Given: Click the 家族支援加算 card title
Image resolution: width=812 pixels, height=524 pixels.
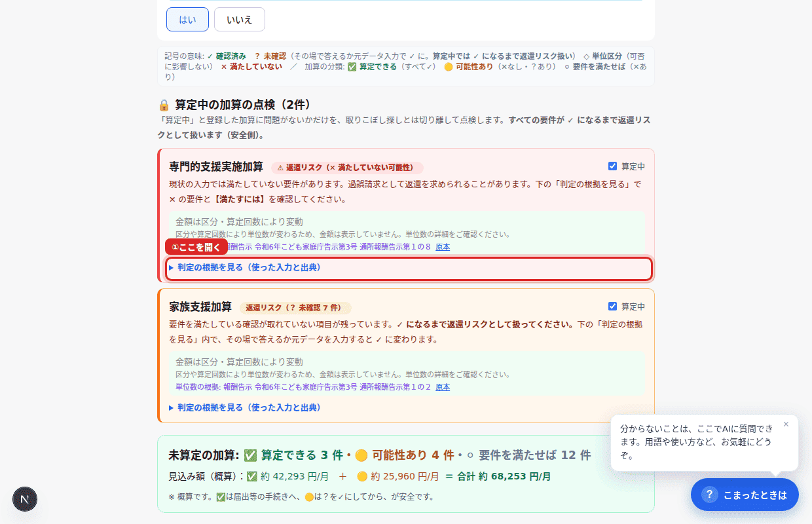Looking at the screenshot, I should click(200, 307).
